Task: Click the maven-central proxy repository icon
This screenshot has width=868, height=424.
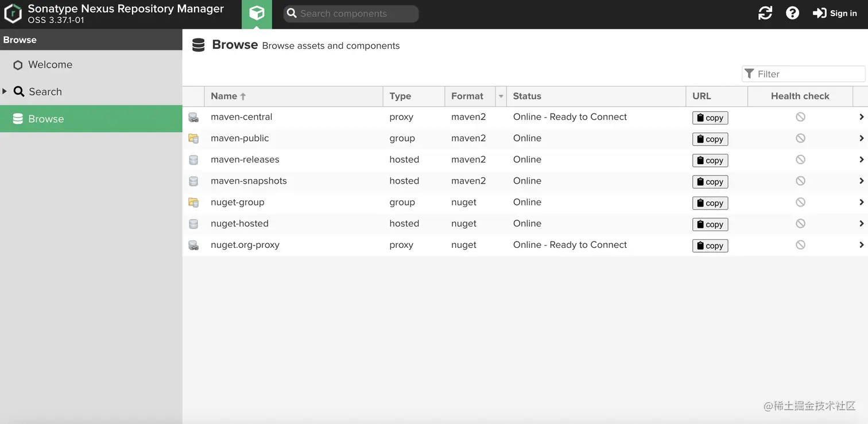Action: [x=193, y=118]
